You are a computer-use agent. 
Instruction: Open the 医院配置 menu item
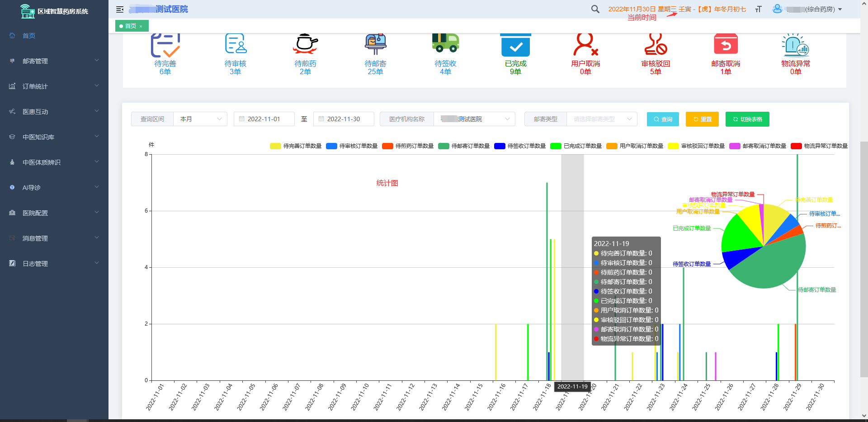[x=54, y=213]
